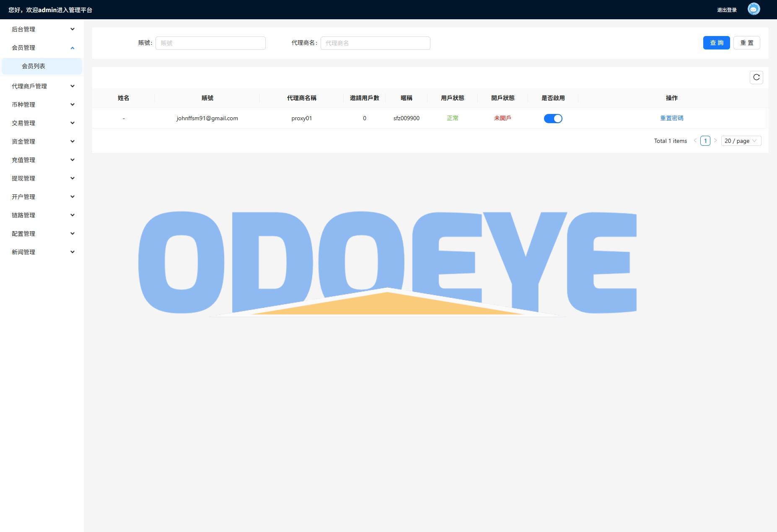Click the 代理商名 input field
Viewport: 777px width, 532px height.
pyautogui.click(x=375, y=43)
